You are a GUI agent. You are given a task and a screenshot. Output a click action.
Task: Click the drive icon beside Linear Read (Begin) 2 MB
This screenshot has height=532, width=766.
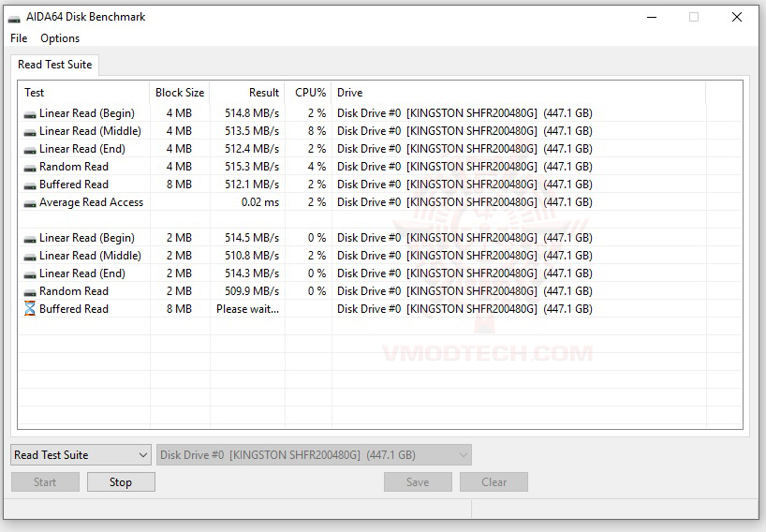pos(30,239)
